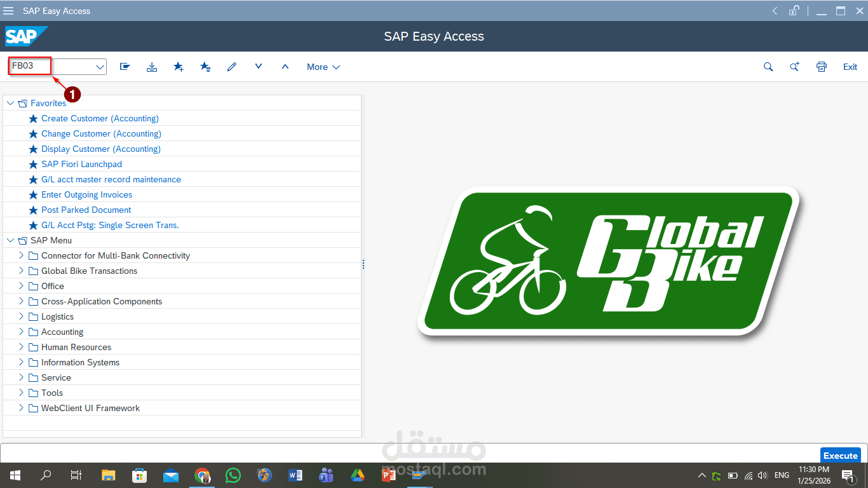Click the Find Next magnifier-plus icon
Viewport: 868px width, 488px height.
click(795, 67)
